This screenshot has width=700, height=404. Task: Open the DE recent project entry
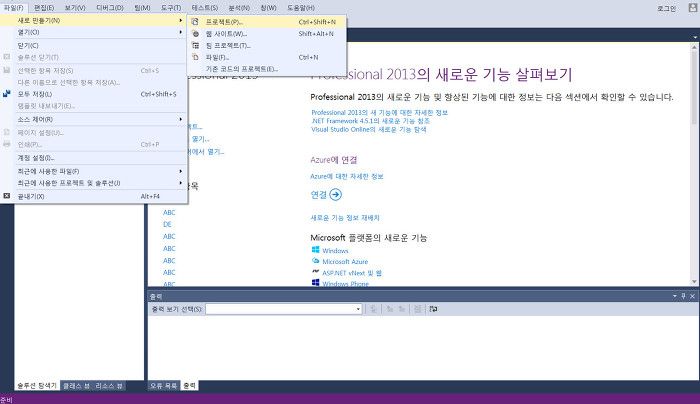click(x=167, y=224)
